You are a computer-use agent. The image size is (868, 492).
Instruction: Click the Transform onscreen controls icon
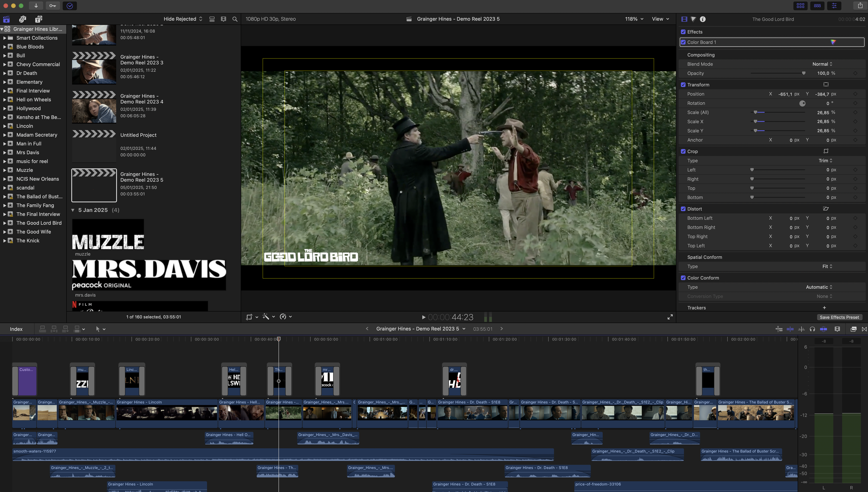click(826, 84)
